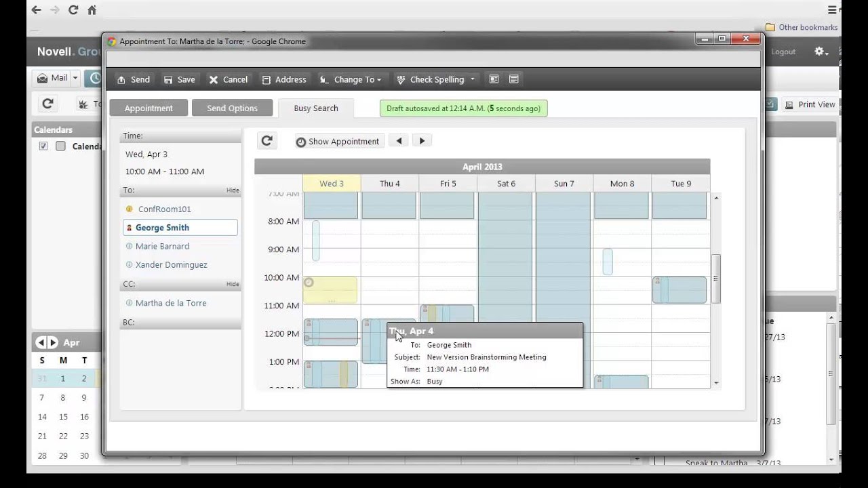The height and width of the screenshot is (488, 868).
Task: Click the busy block on Tue 9 at 10 AM
Action: pyautogui.click(x=679, y=290)
